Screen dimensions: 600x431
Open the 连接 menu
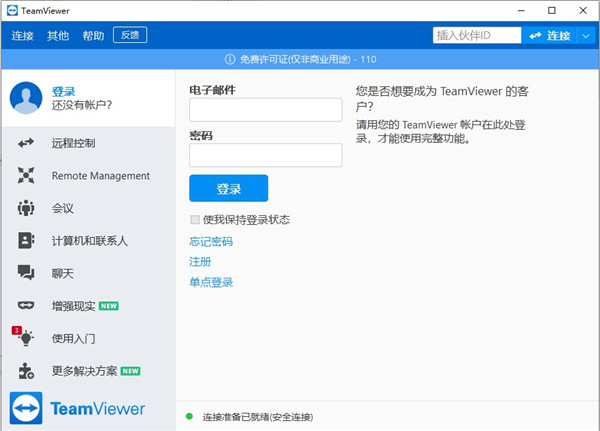coord(23,36)
